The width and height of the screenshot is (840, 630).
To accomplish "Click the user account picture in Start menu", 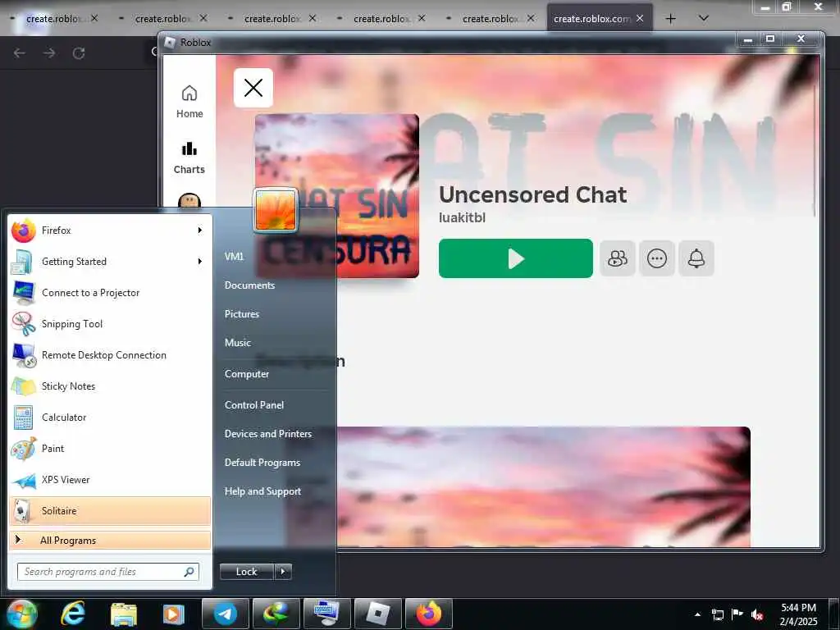I will [276, 210].
